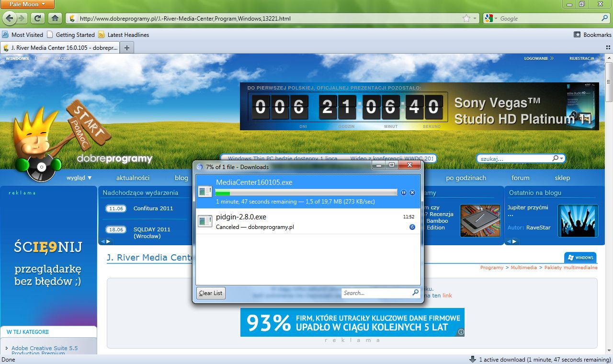Open the forum section
Viewport: 613px width, 364px height.
[521, 178]
